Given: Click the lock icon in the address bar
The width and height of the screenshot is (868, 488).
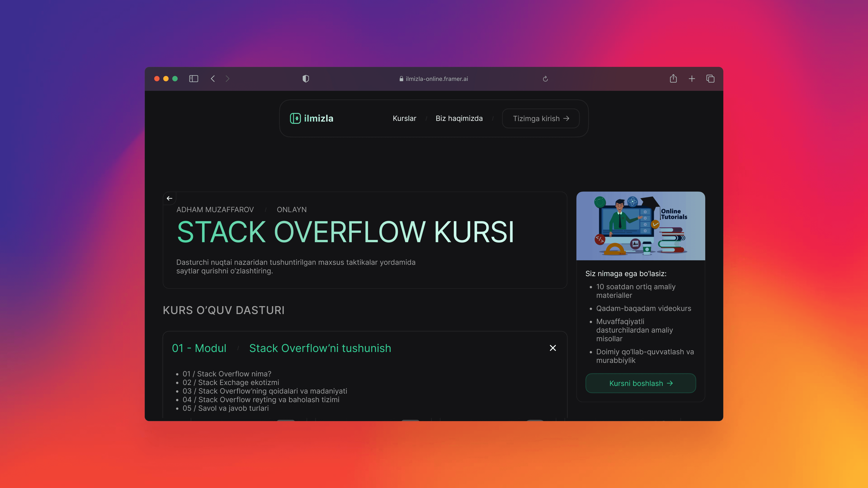Looking at the screenshot, I should point(401,79).
